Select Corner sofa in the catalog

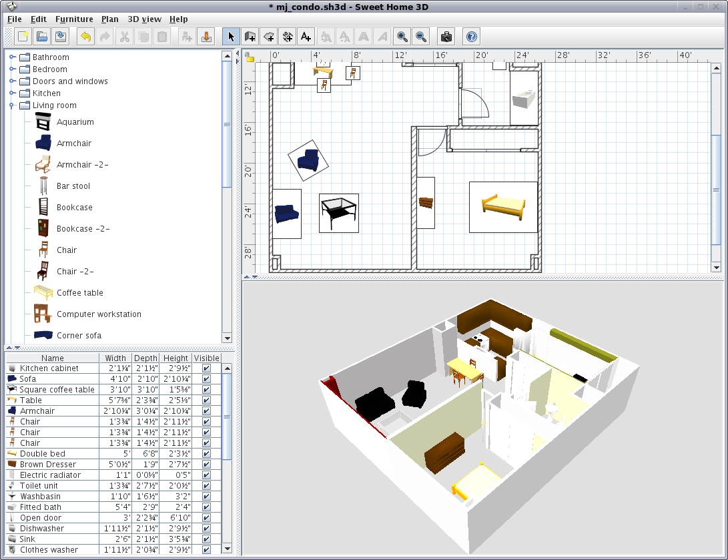[x=79, y=336]
